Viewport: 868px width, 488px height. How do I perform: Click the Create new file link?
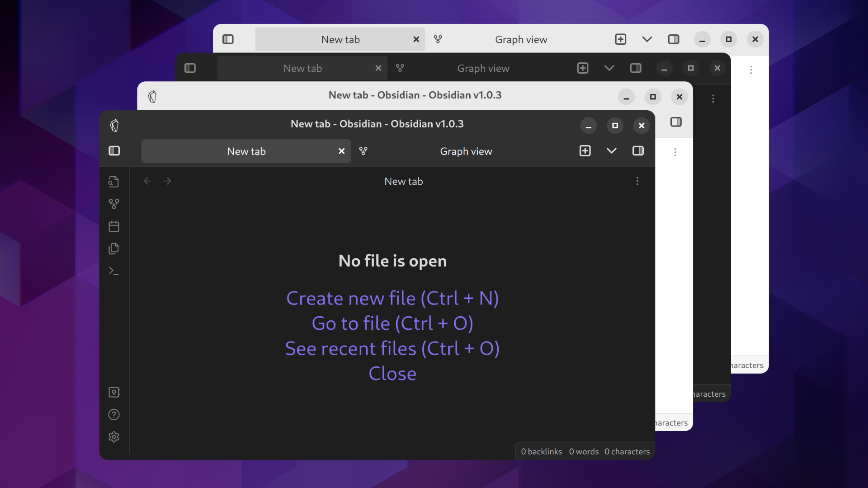pos(392,299)
